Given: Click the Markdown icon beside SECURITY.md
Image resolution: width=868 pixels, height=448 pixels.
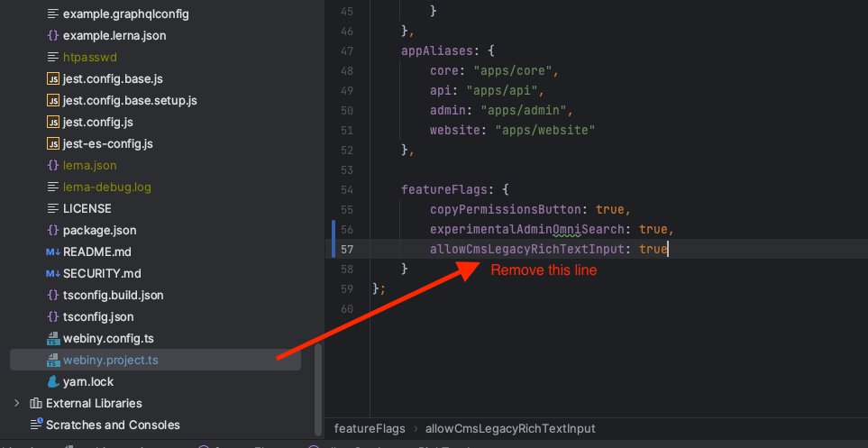Looking at the screenshot, I should pyautogui.click(x=53, y=274).
